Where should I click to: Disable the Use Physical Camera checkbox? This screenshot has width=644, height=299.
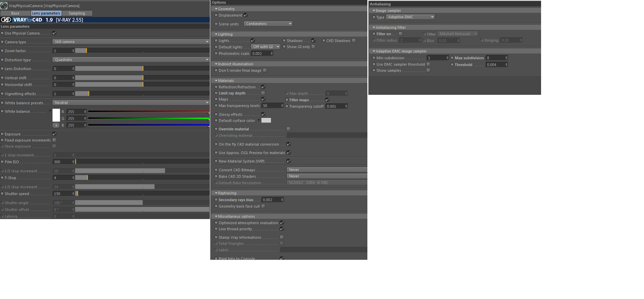click(x=55, y=33)
